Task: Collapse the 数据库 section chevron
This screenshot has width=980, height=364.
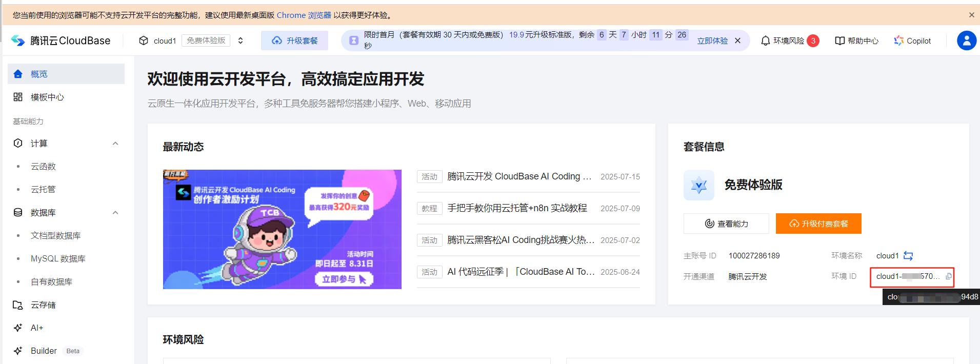Action: [x=115, y=213]
